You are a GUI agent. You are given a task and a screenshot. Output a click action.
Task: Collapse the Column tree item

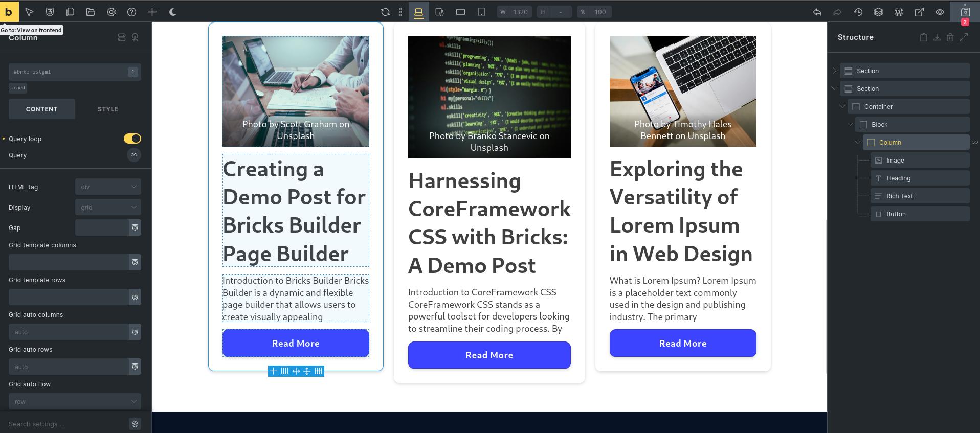click(x=858, y=142)
